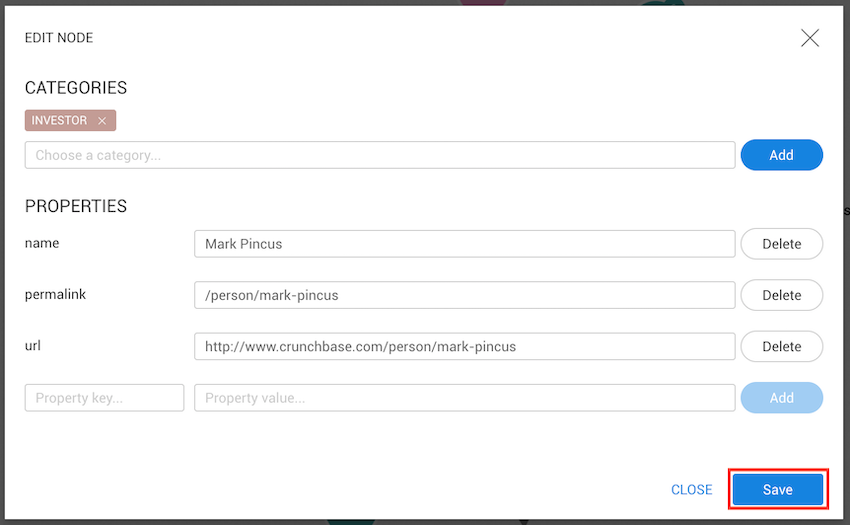Save the node changes
This screenshot has width=850, height=525.
[x=777, y=490]
